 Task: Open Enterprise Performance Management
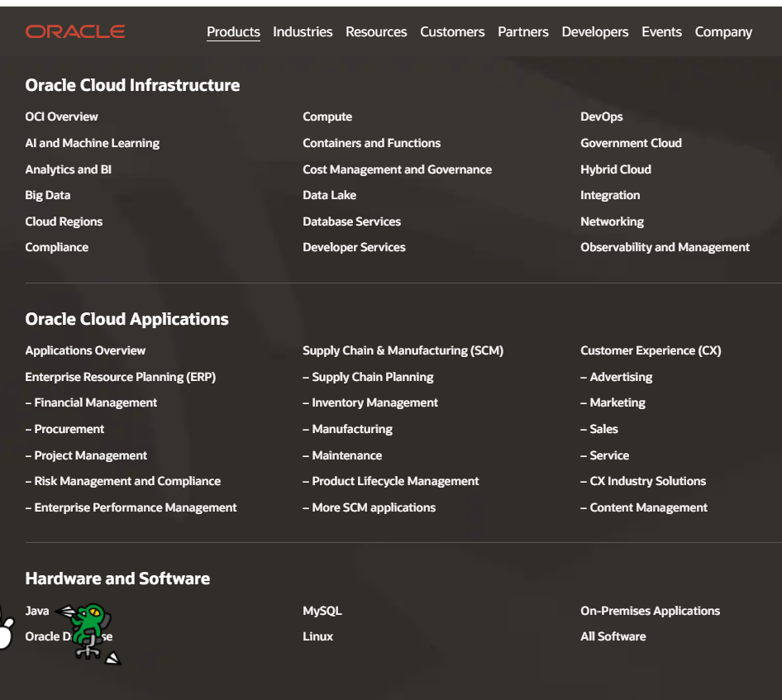(131, 507)
